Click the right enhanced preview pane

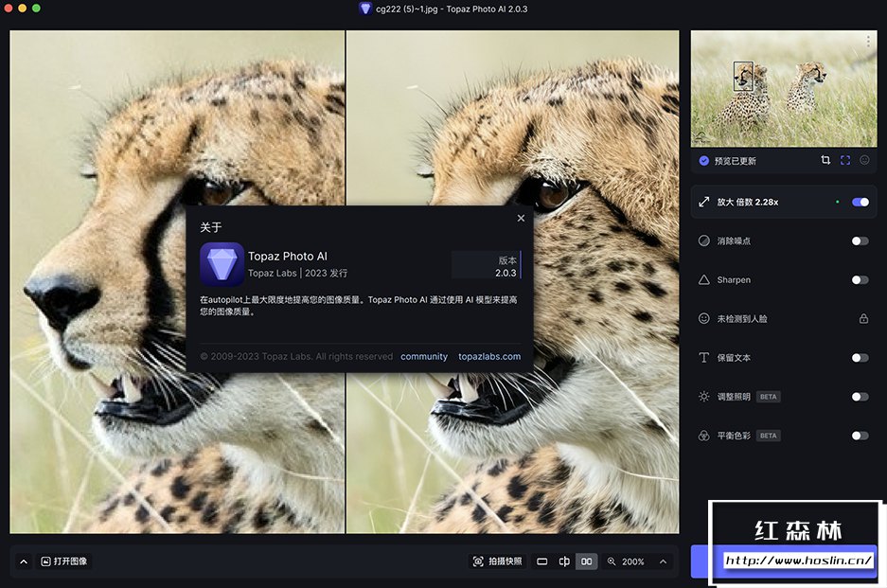tap(512, 282)
